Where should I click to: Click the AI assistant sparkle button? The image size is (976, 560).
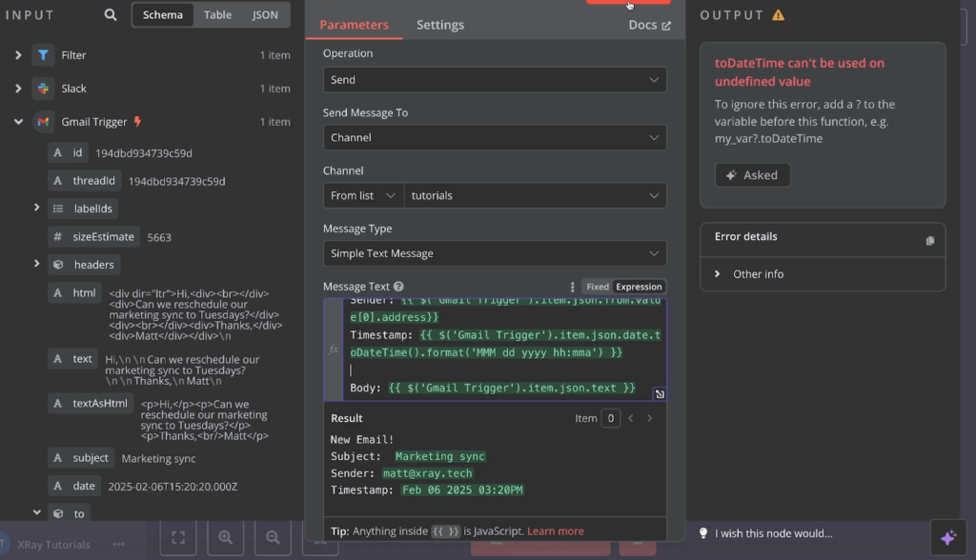(947, 537)
